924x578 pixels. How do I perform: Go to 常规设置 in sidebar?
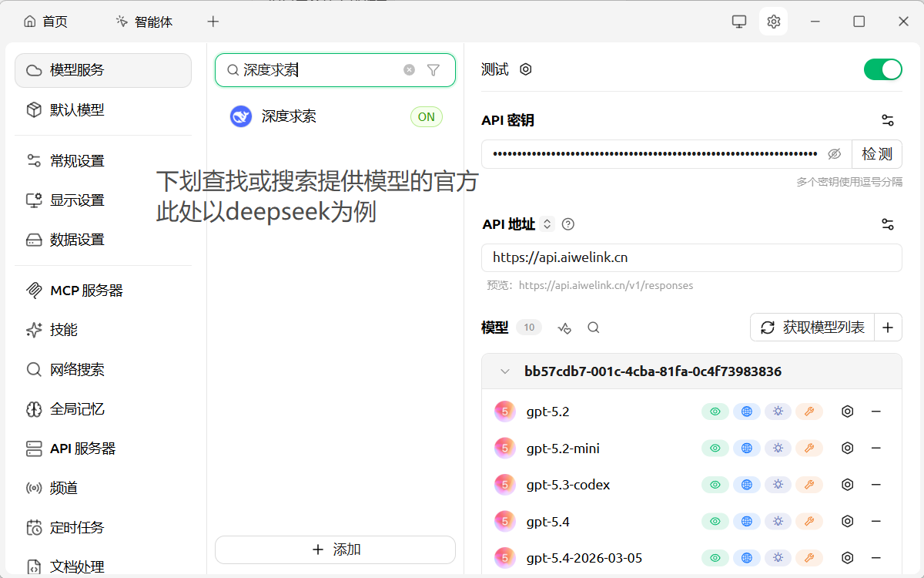(103, 161)
